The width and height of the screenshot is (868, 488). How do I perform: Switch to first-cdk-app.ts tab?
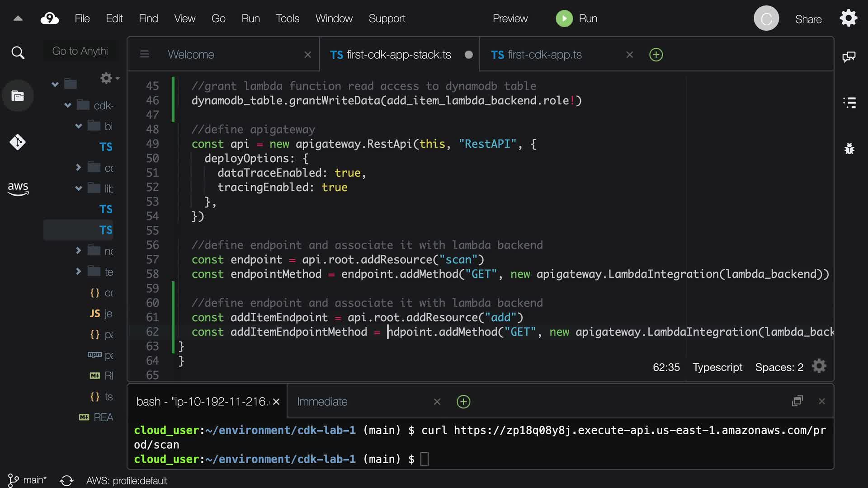click(x=544, y=55)
